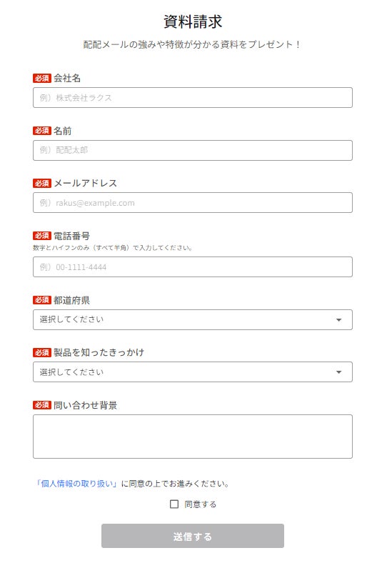This screenshot has height=563, width=392.
Task: Select the メールアドレス input box
Action: click(192, 202)
